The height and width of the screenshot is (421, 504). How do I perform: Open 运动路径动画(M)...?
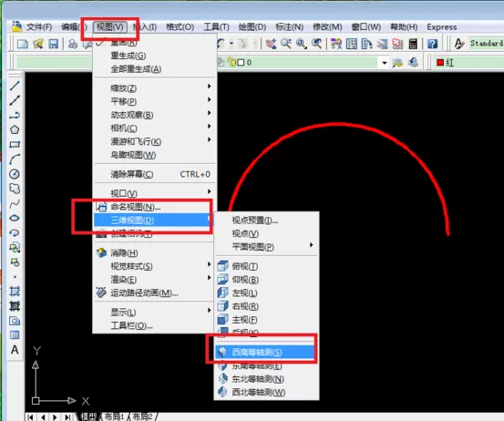tap(155, 293)
